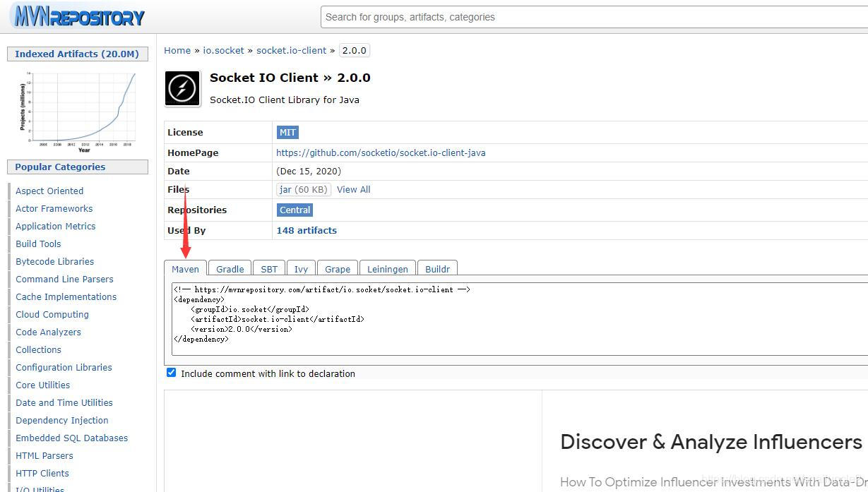
Task: Open the SBT tab
Action: (x=269, y=269)
